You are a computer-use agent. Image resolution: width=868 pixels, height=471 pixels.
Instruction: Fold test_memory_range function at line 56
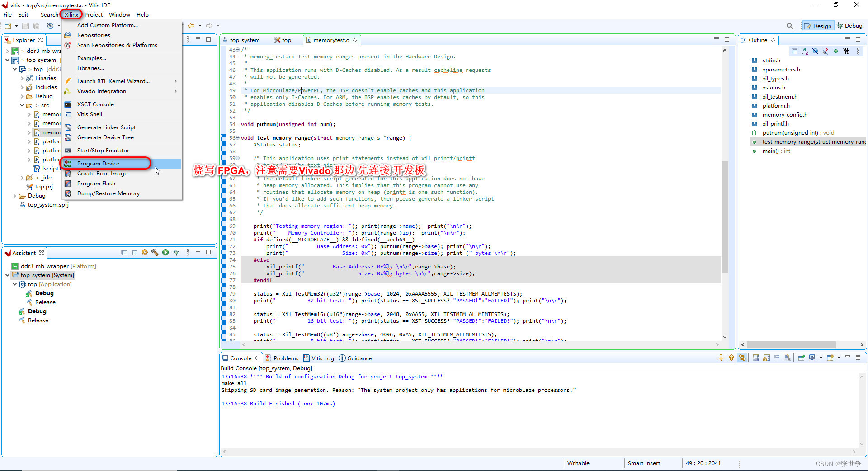(x=237, y=138)
